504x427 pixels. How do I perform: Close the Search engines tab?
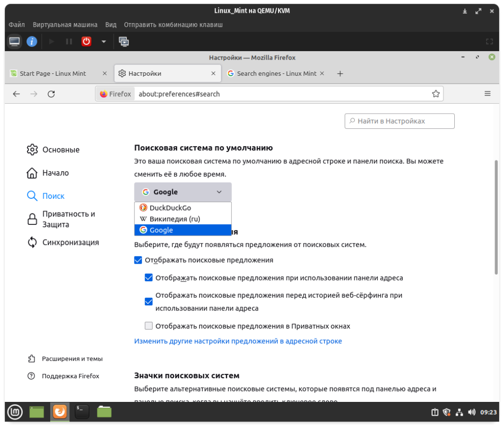coord(322,74)
